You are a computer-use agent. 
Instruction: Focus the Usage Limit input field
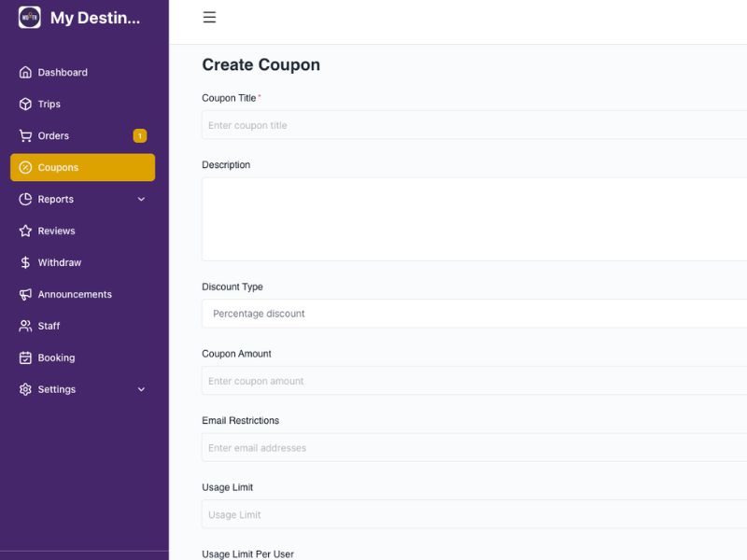pos(474,514)
